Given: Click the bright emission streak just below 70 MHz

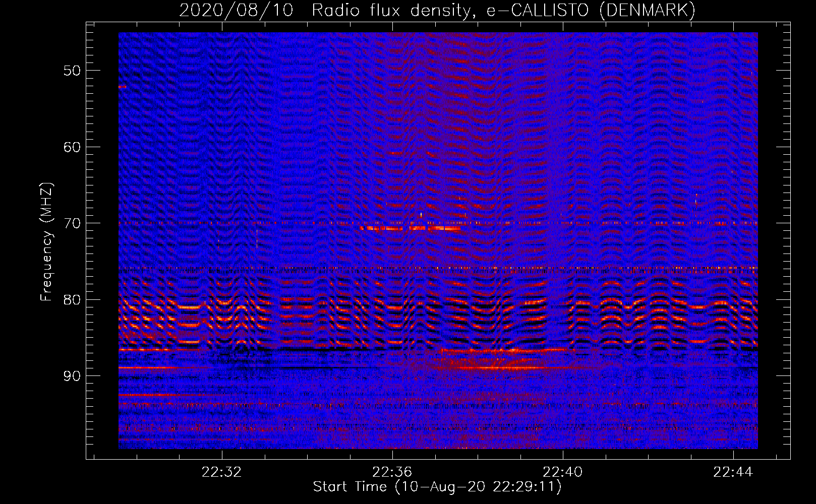Looking at the screenshot, I should tap(410, 228).
